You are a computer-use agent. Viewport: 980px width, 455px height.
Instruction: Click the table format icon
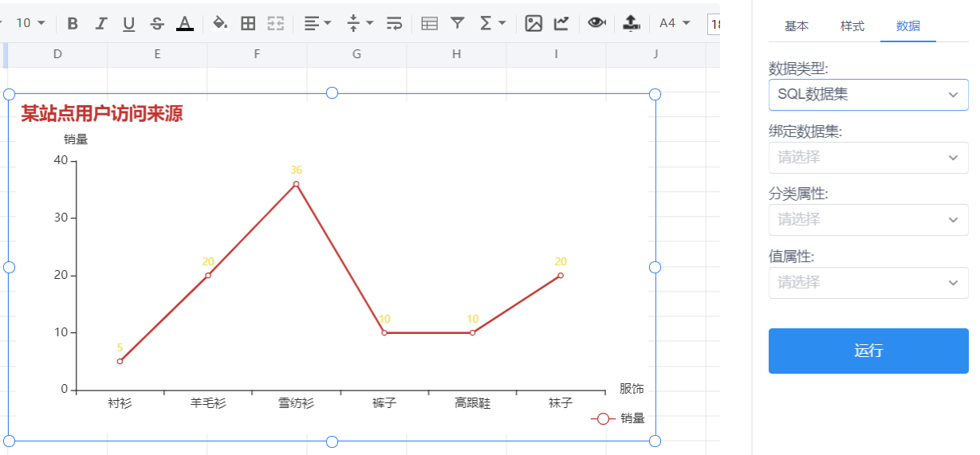pos(429,23)
